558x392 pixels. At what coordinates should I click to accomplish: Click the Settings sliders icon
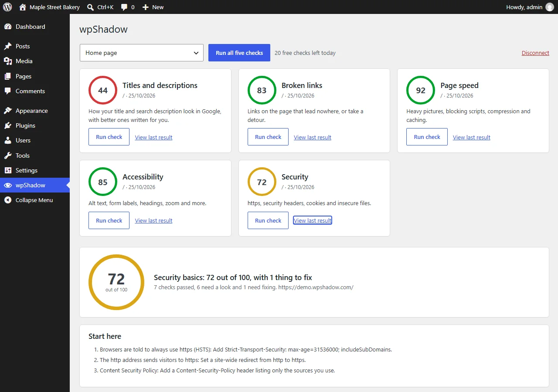coord(8,170)
